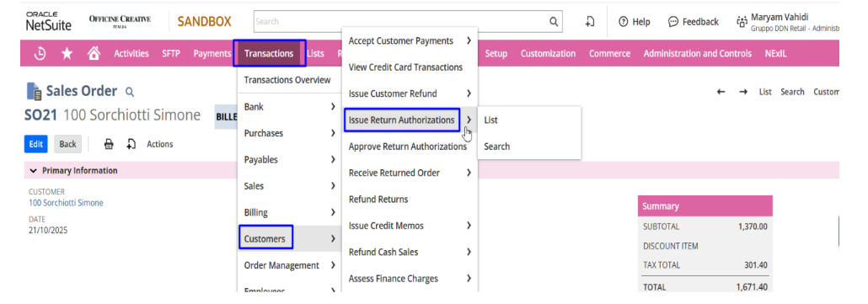Open Administration and Controls menu
The width and height of the screenshot is (868, 304).
click(698, 54)
